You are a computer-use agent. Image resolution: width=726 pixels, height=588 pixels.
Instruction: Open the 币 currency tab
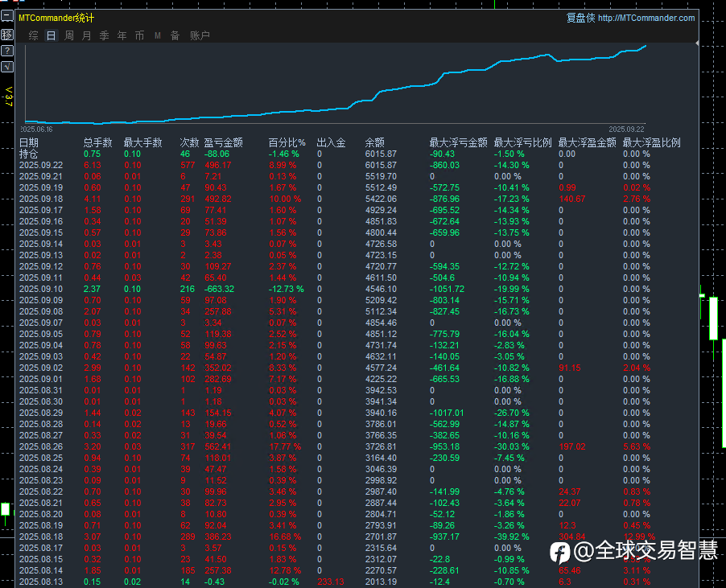(139, 35)
